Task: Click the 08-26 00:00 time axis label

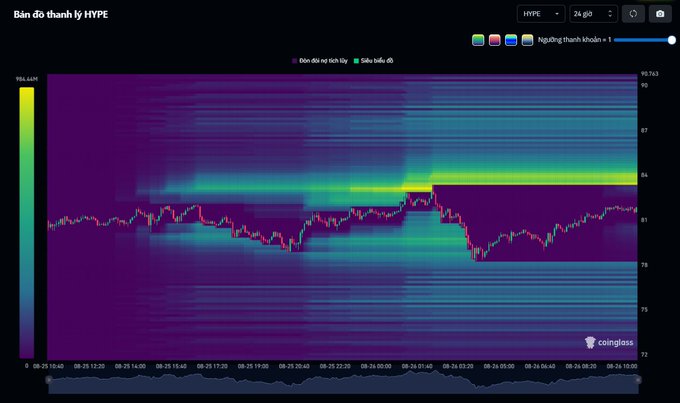Action: tap(376, 366)
